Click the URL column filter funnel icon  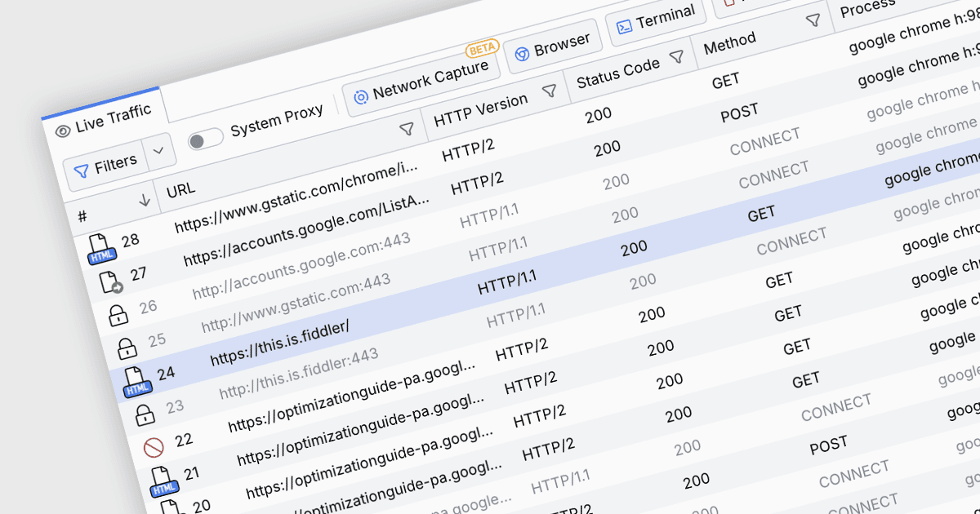(406, 129)
